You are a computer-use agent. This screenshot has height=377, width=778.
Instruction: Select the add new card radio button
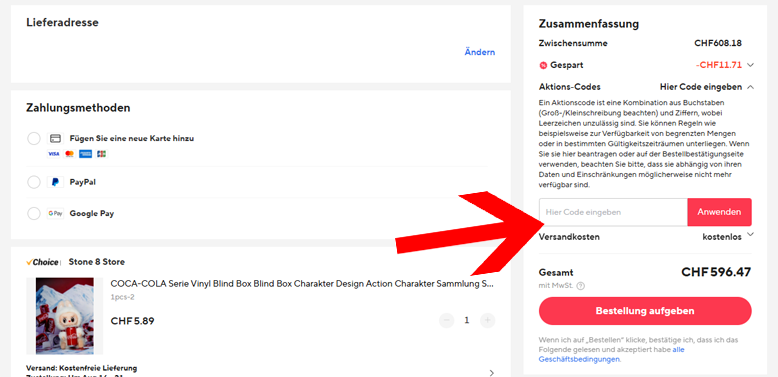tap(34, 138)
